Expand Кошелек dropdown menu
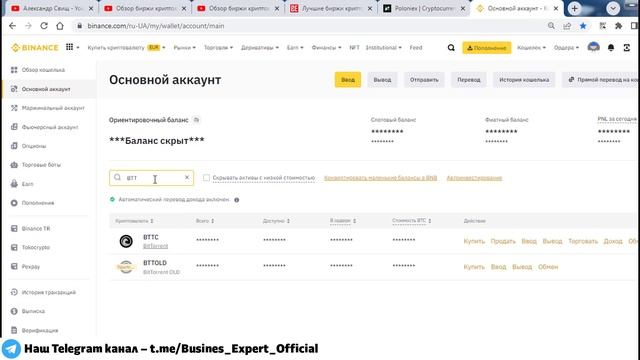Viewport: 640px width, 360px height. coord(531,48)
